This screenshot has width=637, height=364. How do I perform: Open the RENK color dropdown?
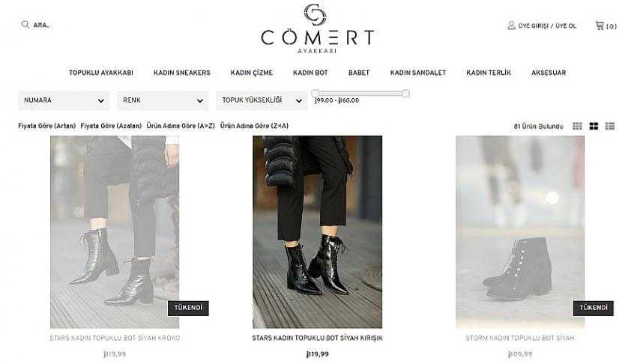pyautogui.click(x=163, y=100)
